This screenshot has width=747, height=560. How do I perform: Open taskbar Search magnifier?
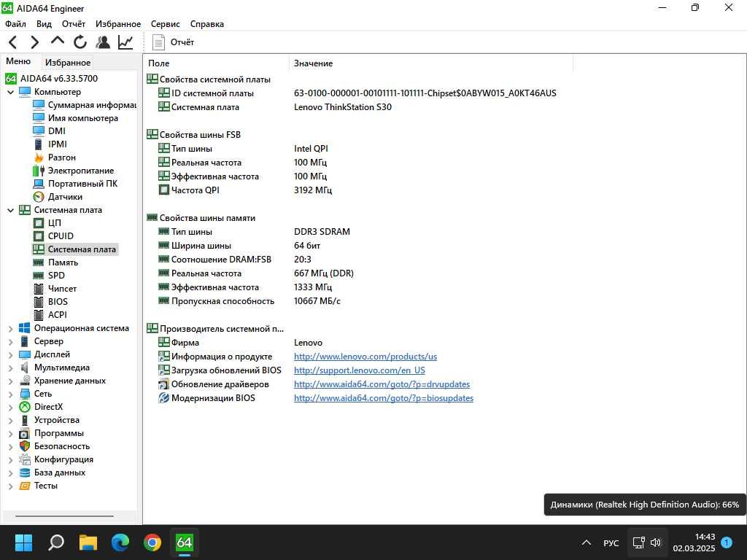click(55, 542)
